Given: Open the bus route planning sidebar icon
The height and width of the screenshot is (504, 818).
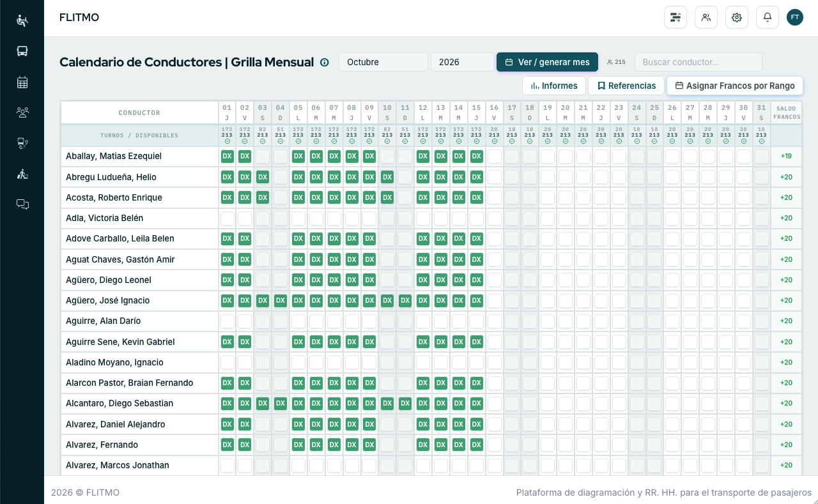Looking at the screenshot, I should pyautogui.click(x=22, y=143).
